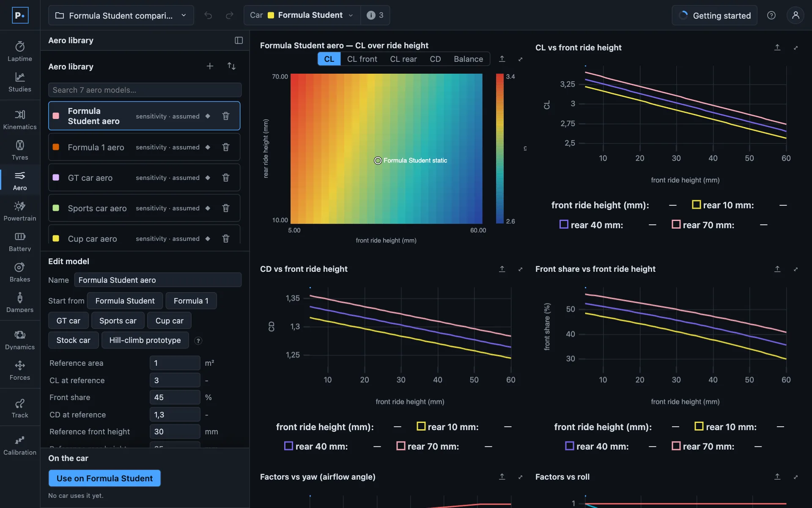Go to the Kinematics section
This screenshot has width=812, height=508.
(20, 120)
